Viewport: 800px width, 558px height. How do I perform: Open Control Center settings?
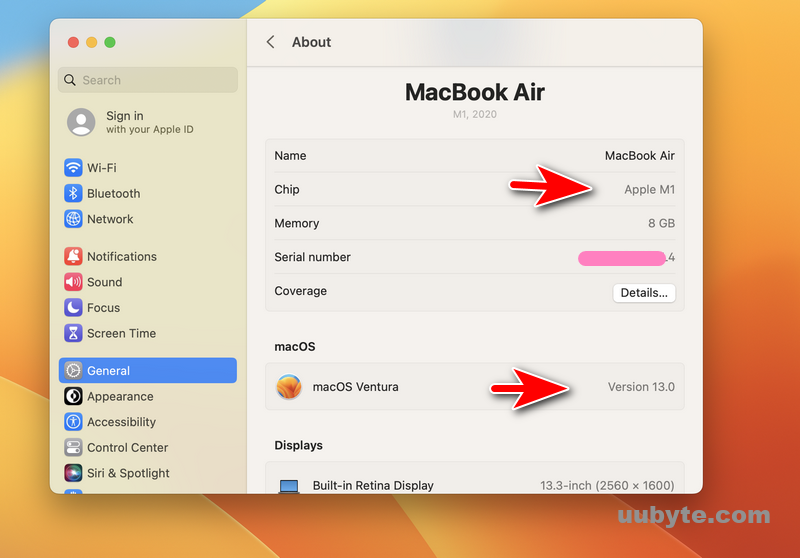[148, 447]
